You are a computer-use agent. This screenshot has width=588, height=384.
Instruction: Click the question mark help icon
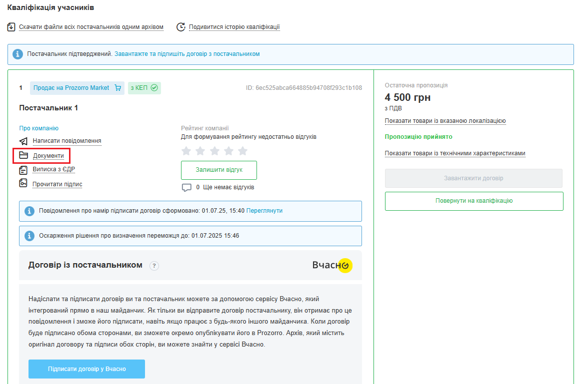click(154, 266)
